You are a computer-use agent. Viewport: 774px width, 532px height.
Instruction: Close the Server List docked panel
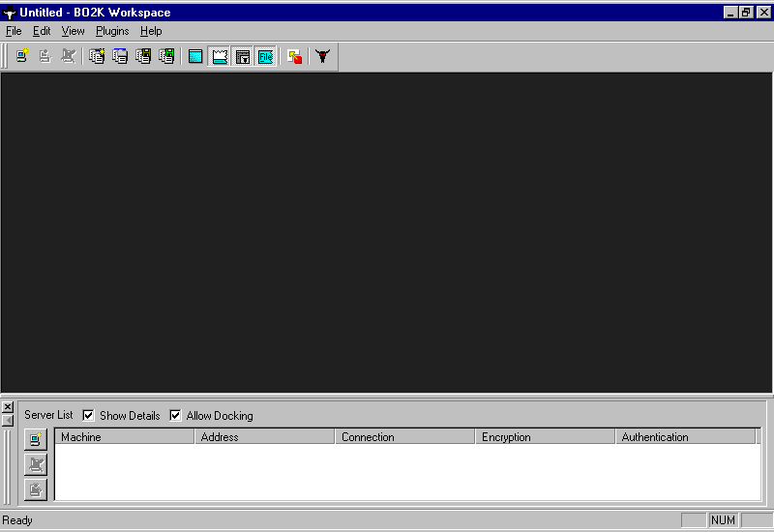(x=7, y=407)
